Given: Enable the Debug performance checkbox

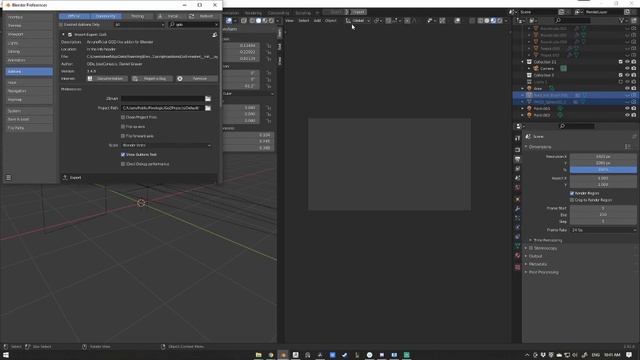Looking at the screenshot, I should (x=123, y=164).
